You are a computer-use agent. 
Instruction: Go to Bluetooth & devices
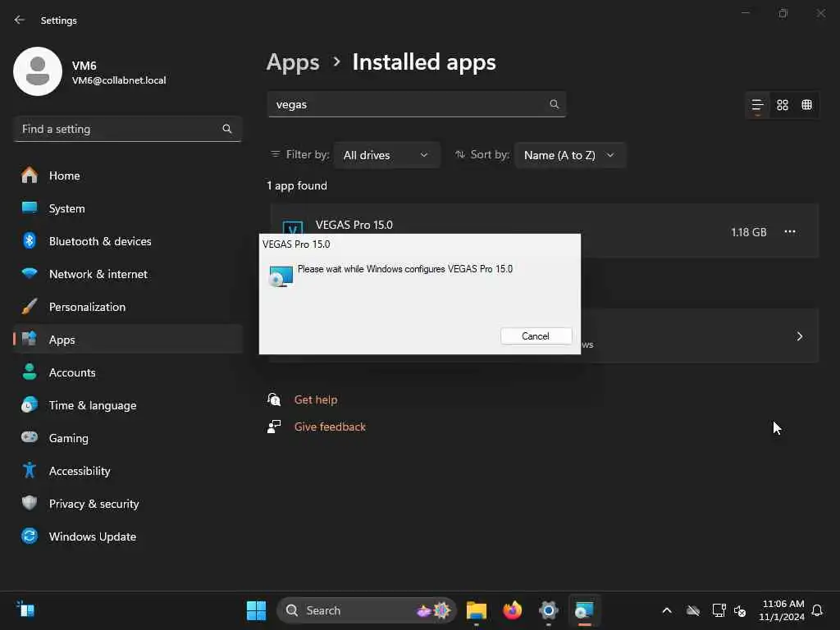click(x=127, y=241)
